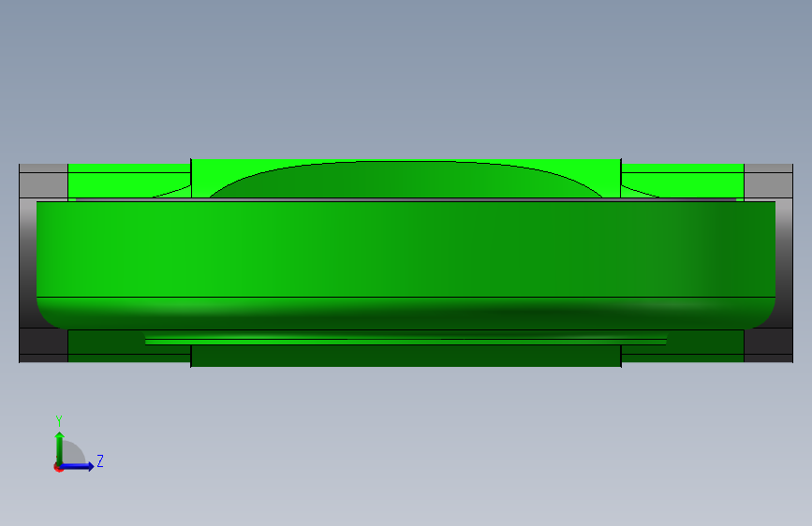Select the domed green cap surface on top
This screenshot has height=526, width=812.
tap(406, 180)
